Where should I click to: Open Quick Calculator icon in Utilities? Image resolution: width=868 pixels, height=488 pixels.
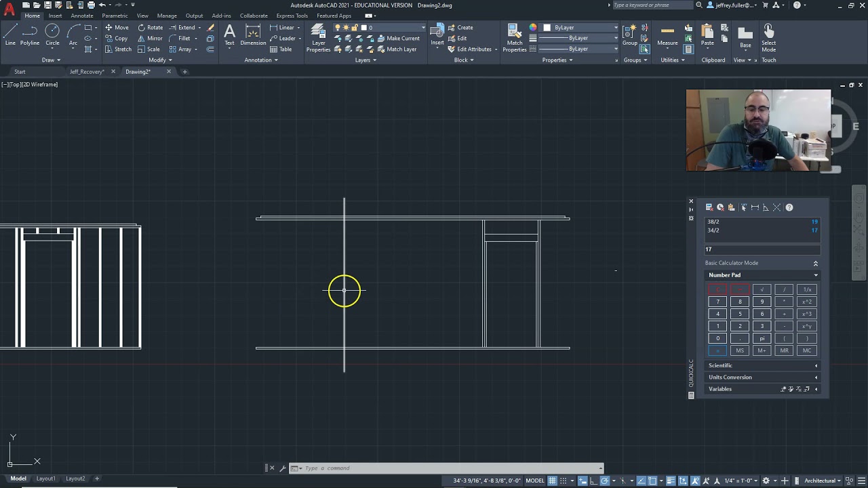pos(688,49)
